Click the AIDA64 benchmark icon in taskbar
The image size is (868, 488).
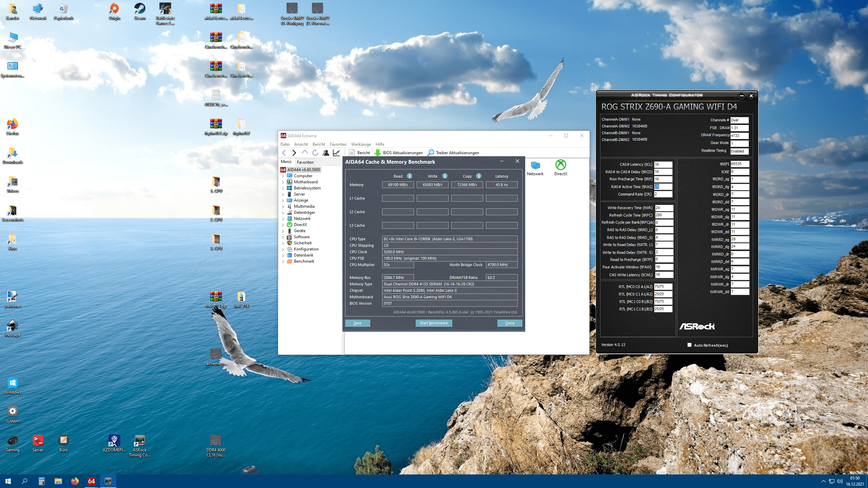point(91,481)
